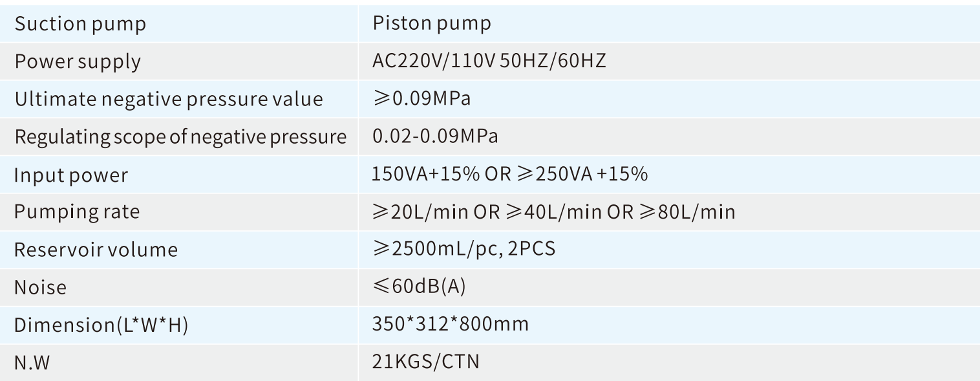Select the "21KGS/CTN" value cell
Viewport: 980px width, 381px height.
pos(426,362)
